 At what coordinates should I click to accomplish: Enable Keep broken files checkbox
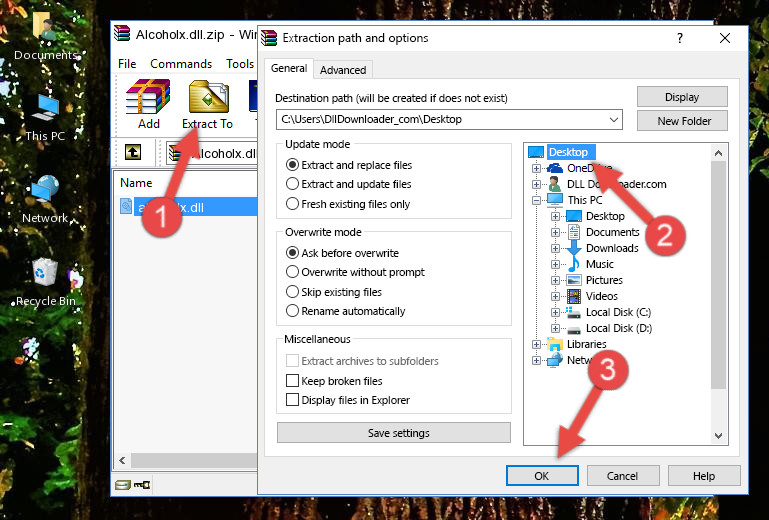[x=292, y=381]
